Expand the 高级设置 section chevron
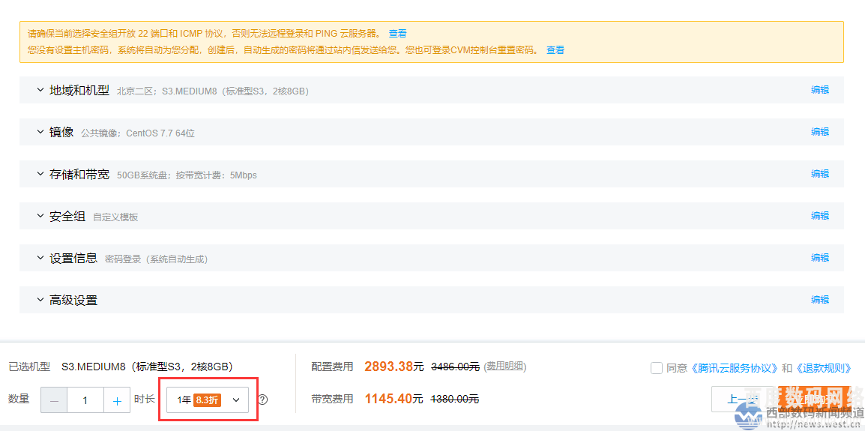 click(x=40, y=300)
